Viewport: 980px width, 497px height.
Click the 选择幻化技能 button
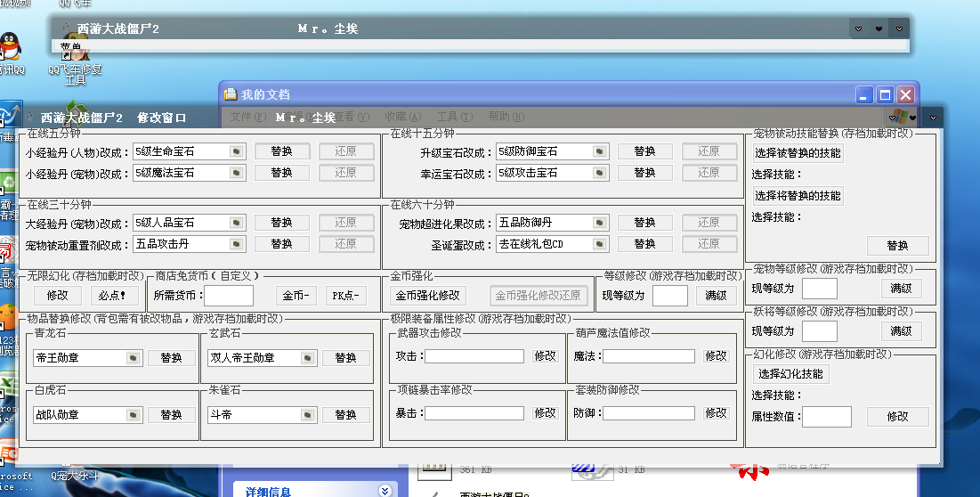click(791, 374)
